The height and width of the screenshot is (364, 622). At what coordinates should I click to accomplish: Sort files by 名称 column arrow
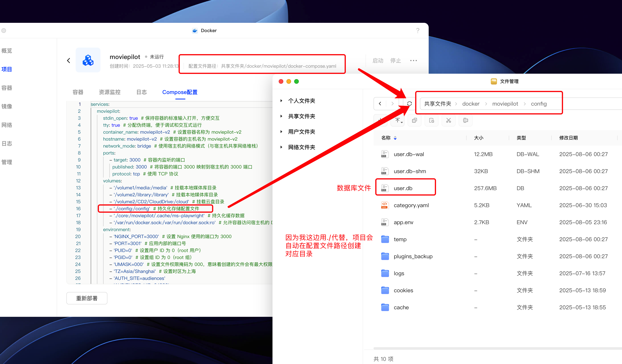(395, 138)
